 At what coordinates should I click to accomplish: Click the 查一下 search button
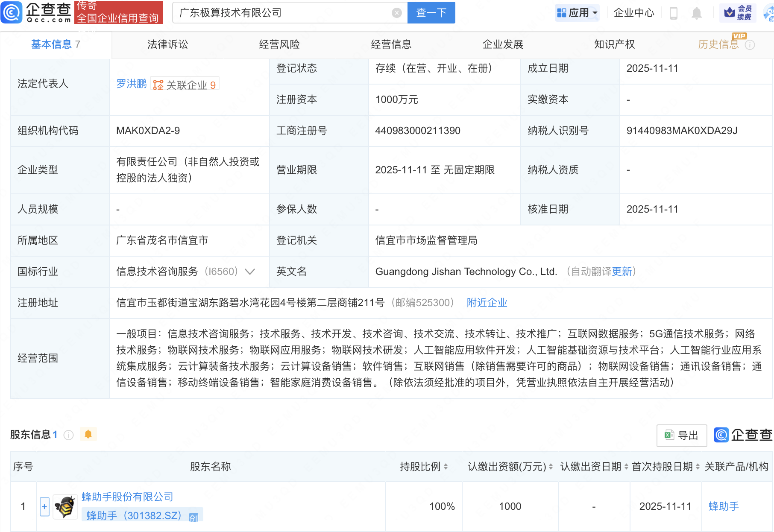pos(431,12)
